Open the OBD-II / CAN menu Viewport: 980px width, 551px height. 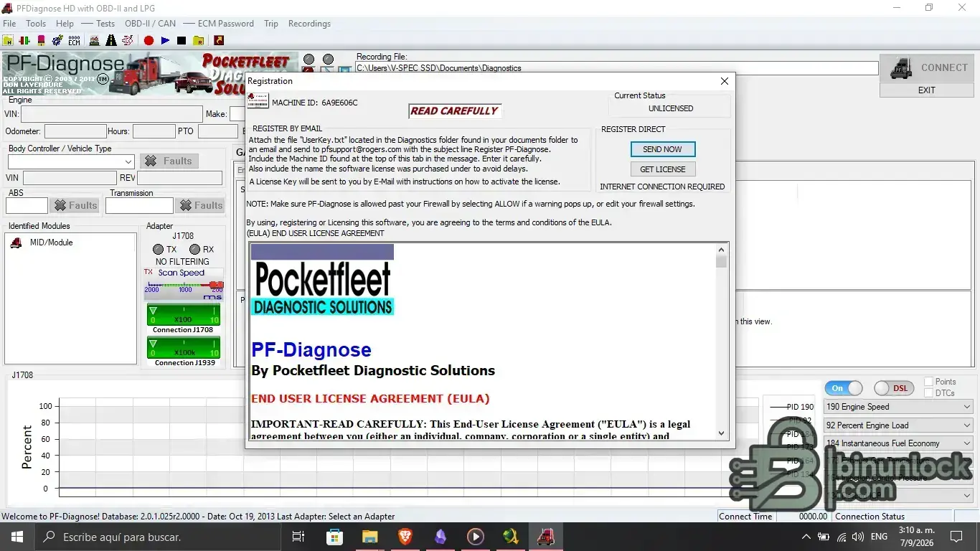[x=150, y=24]
